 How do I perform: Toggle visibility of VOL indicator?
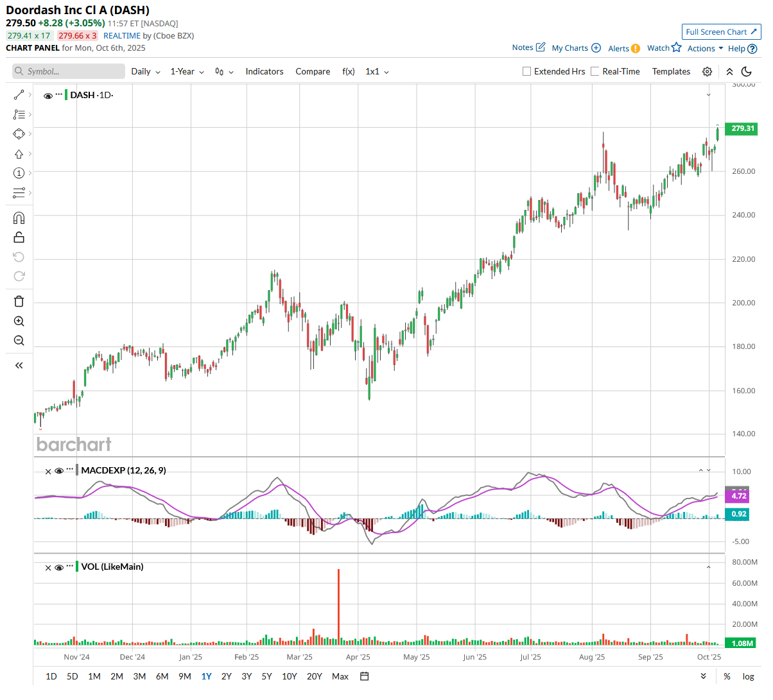[59, 567]
